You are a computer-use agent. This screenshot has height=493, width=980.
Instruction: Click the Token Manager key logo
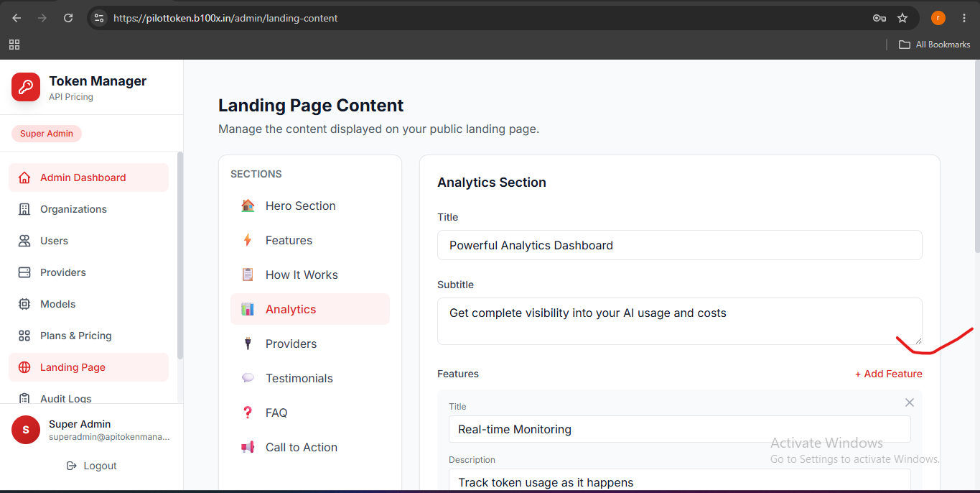26,87
